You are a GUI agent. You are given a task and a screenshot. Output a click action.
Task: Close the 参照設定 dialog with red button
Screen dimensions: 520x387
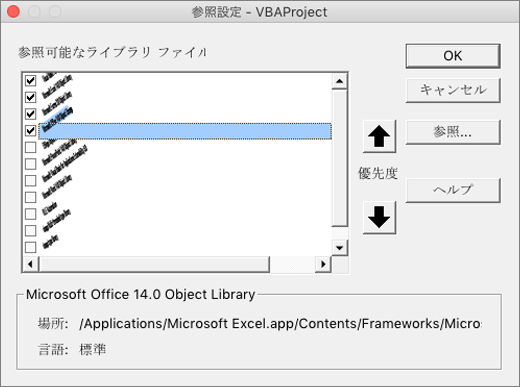[x=14, y=12]
